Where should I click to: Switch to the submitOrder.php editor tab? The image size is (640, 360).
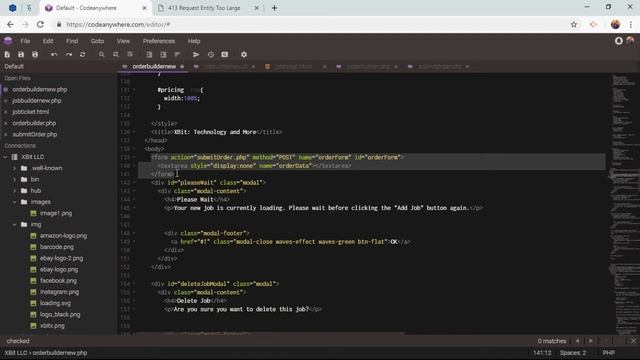440,67
